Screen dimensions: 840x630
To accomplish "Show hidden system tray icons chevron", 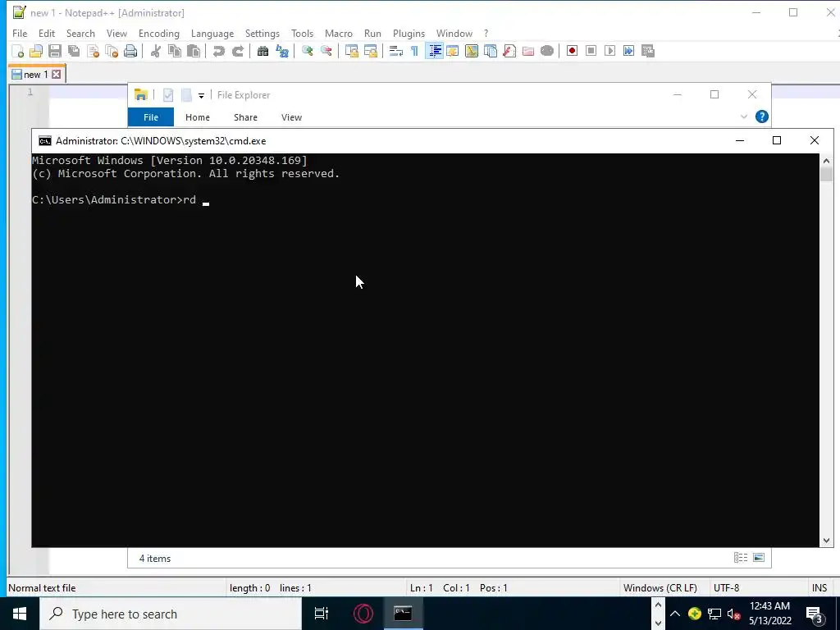I will tap(675, 614).
